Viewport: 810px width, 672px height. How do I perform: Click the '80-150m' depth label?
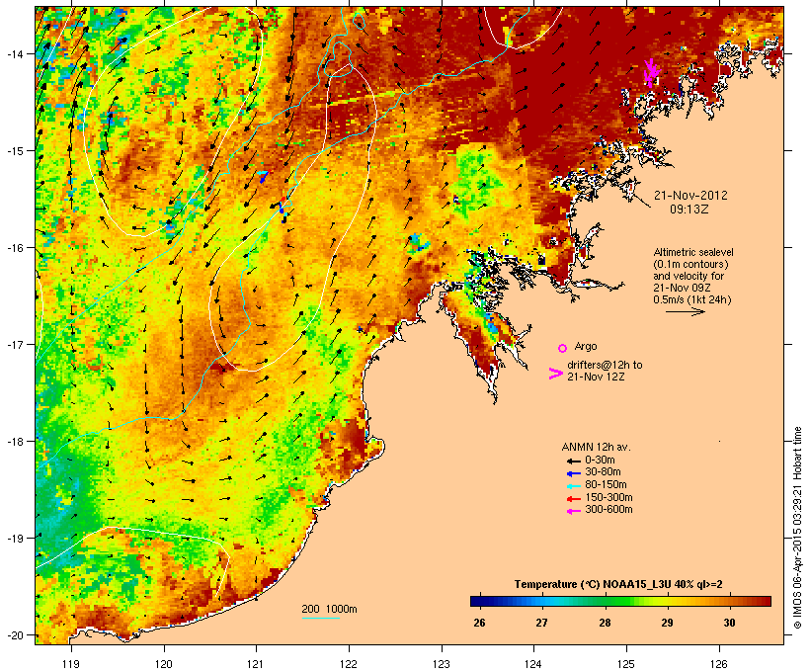(606, 485)
